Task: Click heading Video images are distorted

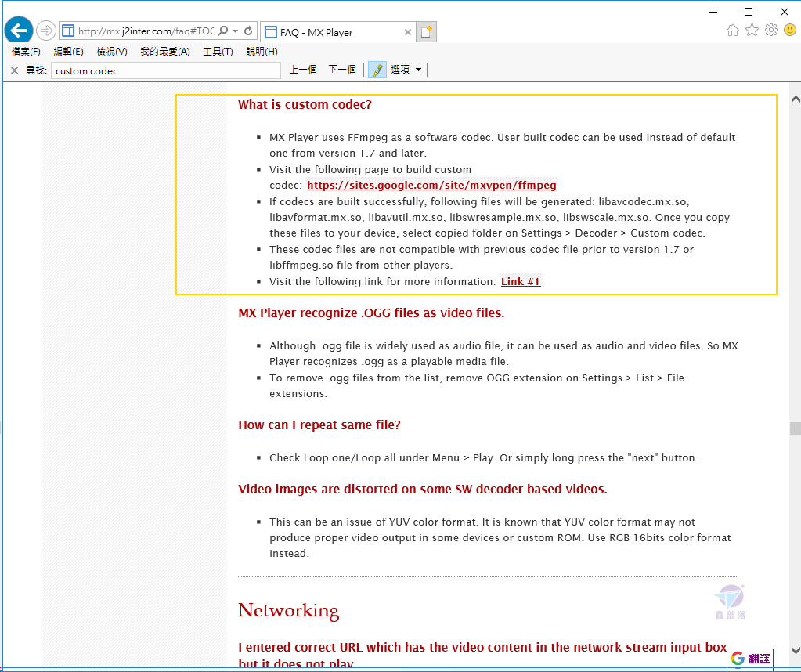Action: [x=423, y=489]
